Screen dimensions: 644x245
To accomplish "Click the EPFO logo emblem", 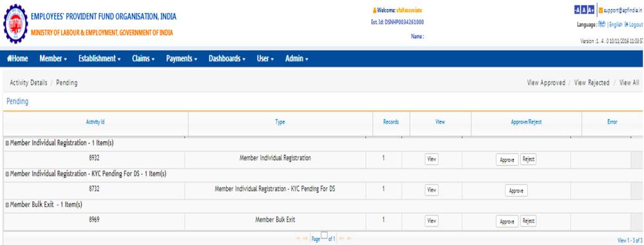I will click(15, 24).
